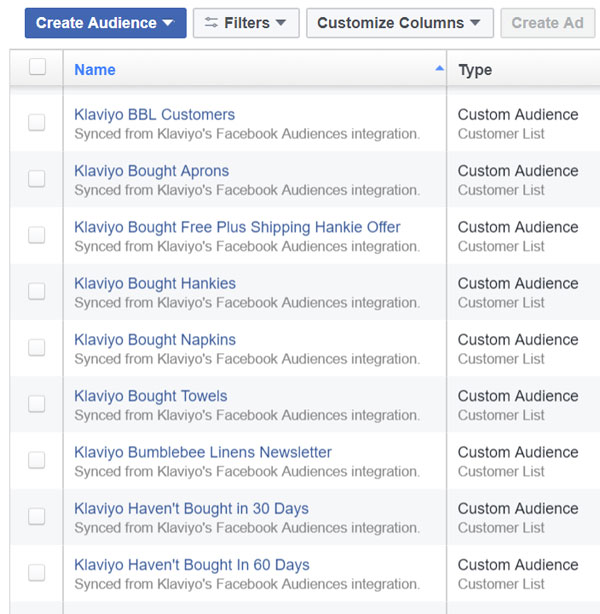Open the Klaviyo Bought Napkins audience
The width and height of the screenshot is (600, 614).
point(155,340)
